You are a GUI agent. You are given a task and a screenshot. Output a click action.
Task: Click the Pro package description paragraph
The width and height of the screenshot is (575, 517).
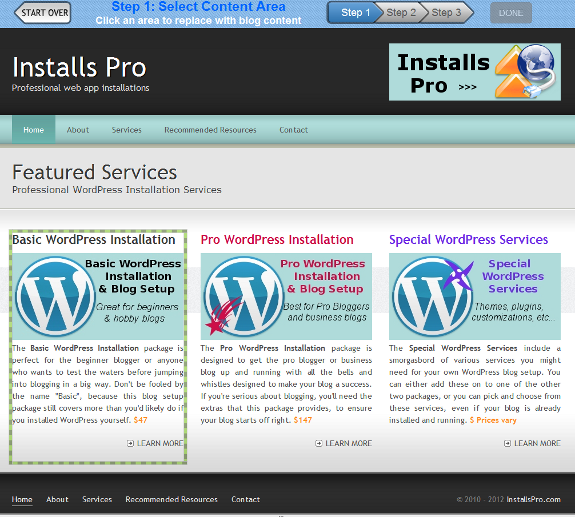point(286,384)
